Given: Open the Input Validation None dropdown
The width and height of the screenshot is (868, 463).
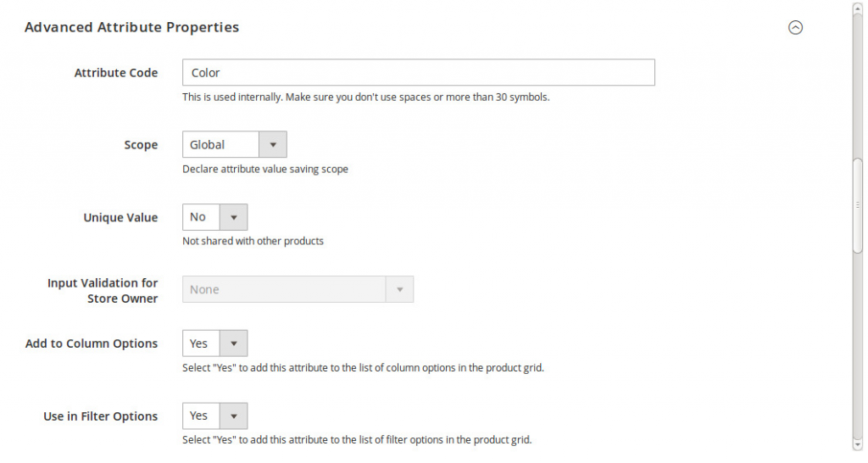Looking at the screenshot, I should (x=285, y=289).
